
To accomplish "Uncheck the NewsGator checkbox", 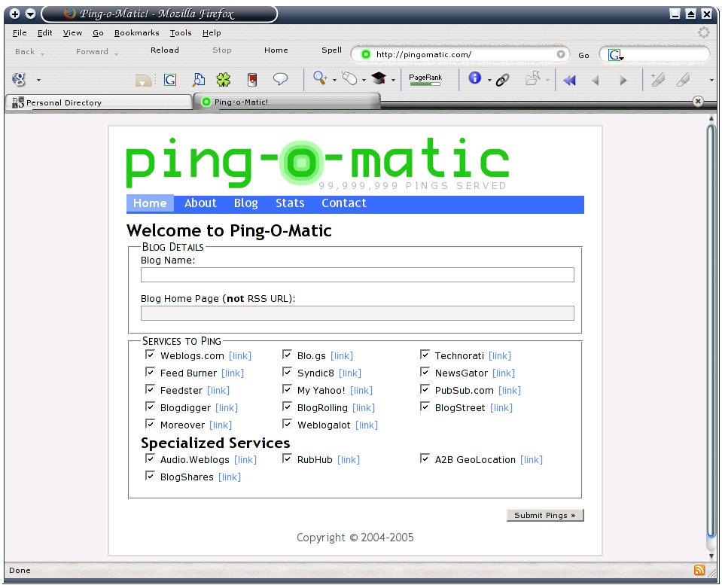I will [x=425, y=372].
